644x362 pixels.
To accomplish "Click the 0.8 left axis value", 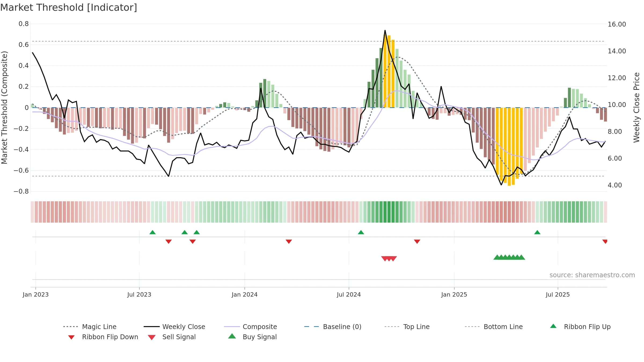I will click(24, 24).
